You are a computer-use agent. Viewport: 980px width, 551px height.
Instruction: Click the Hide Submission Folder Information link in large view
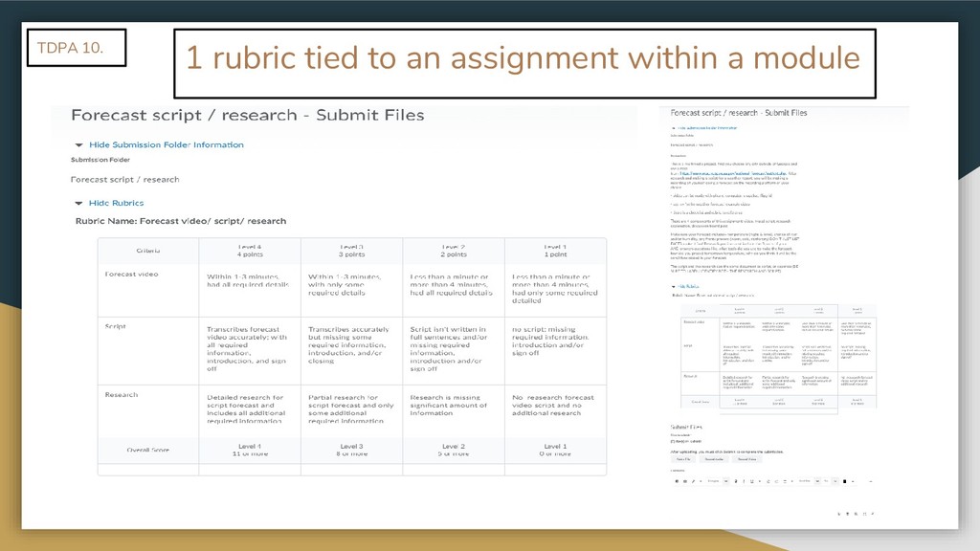point(167,144)
